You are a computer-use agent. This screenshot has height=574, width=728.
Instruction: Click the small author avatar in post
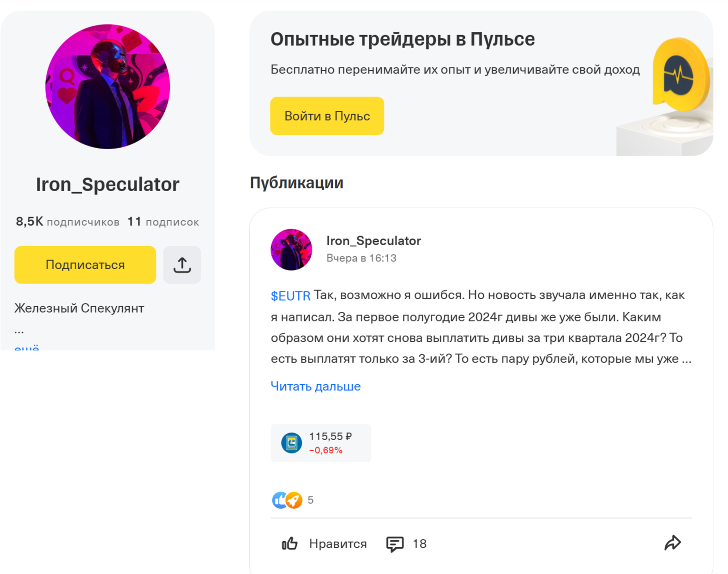tap(291, 249)
